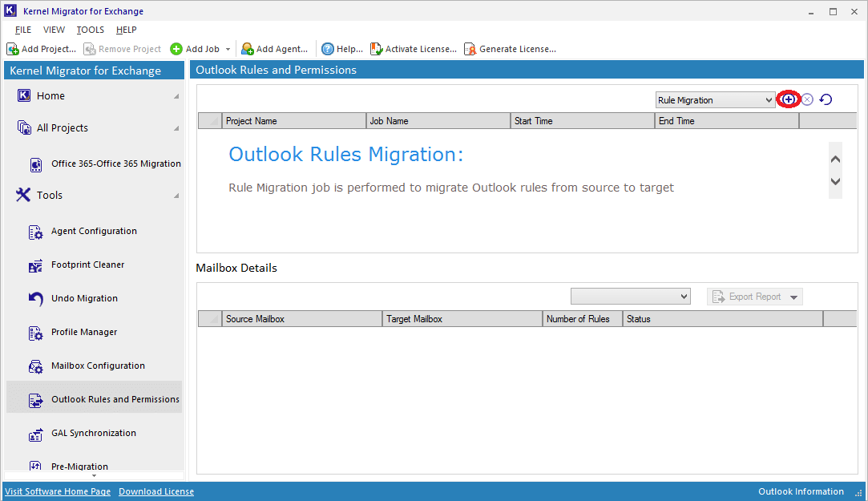Click the description panel down arrow

tap(835, 182)
